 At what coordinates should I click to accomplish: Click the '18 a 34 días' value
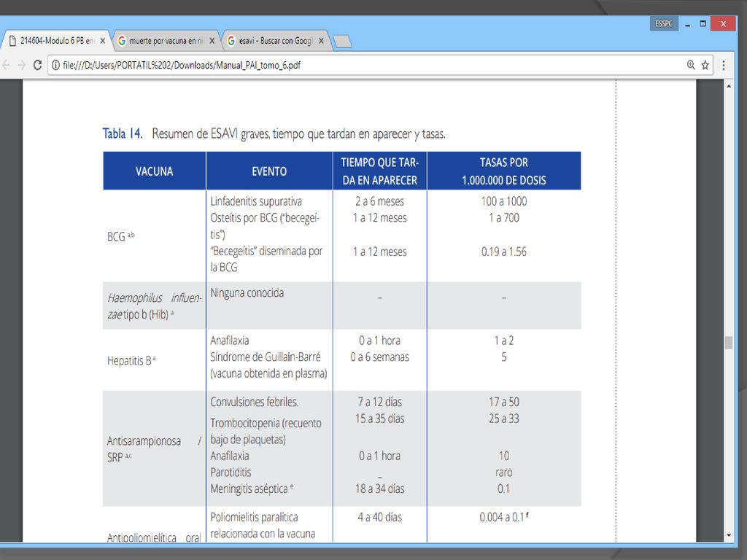click(x=379, y=489)
